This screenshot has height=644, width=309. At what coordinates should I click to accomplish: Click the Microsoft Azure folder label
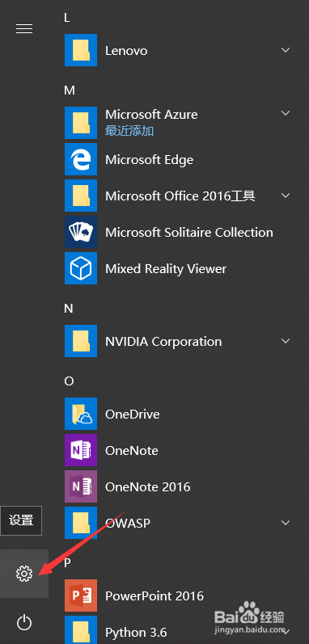(151, 114)
